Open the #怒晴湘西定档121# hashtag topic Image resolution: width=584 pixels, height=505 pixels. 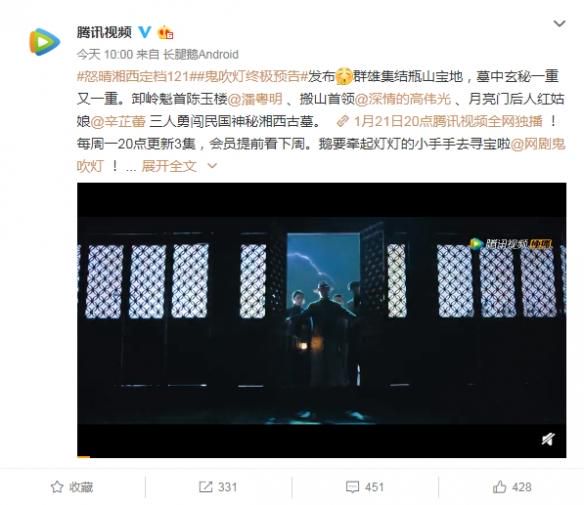point(133,76)
